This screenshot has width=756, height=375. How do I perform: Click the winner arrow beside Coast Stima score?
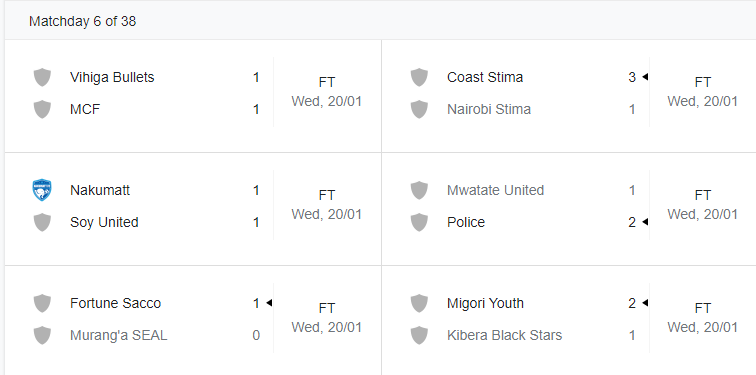click(x=645, y=77)
